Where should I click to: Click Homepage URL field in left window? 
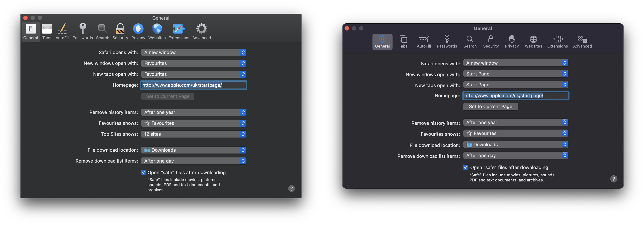pyautogui.click(x=194, y=85)
